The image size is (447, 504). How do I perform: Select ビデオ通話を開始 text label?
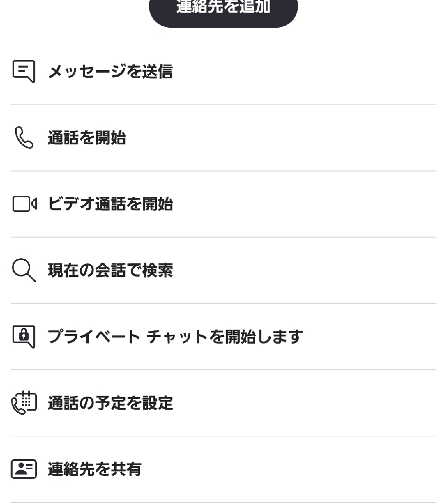110,204
